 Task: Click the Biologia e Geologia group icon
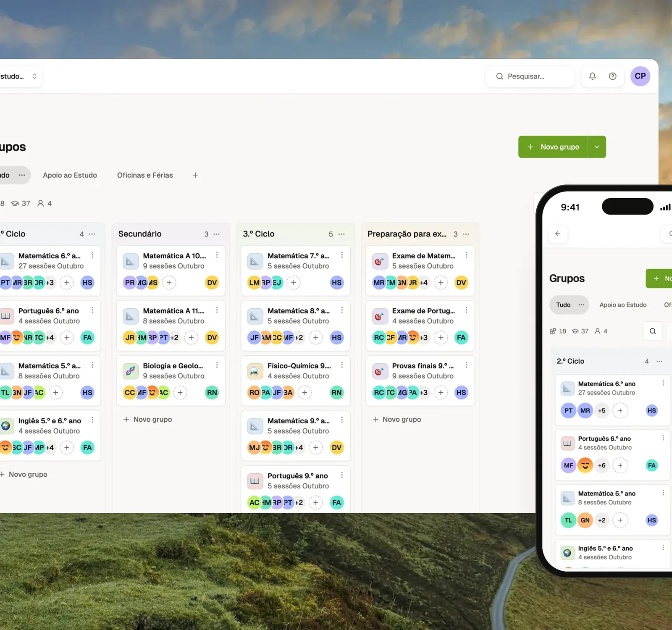131,371
